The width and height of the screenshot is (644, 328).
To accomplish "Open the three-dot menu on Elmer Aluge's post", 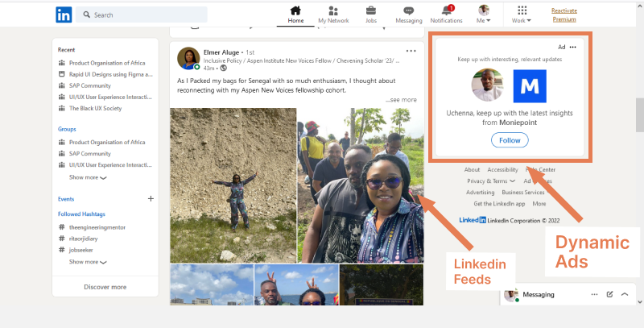I will pyautogui.click(x=411, y=51).
